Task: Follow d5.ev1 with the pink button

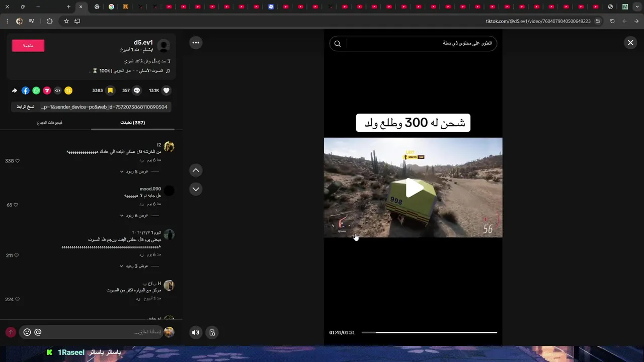Action: point(28,46)
